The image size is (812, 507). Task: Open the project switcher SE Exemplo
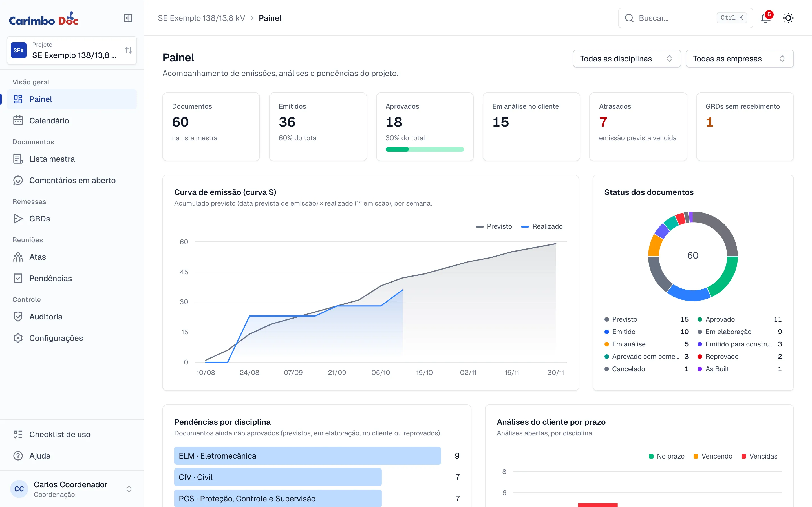(x=72, y=50)
